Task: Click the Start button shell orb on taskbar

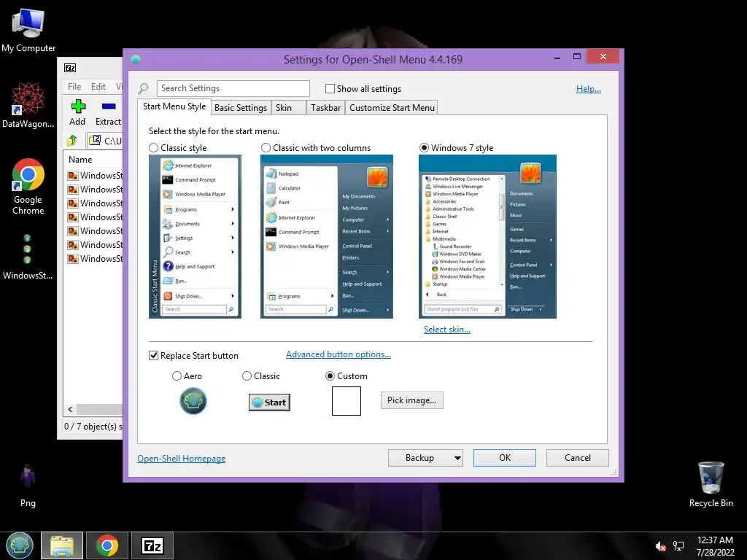Action: coord(20,545)
